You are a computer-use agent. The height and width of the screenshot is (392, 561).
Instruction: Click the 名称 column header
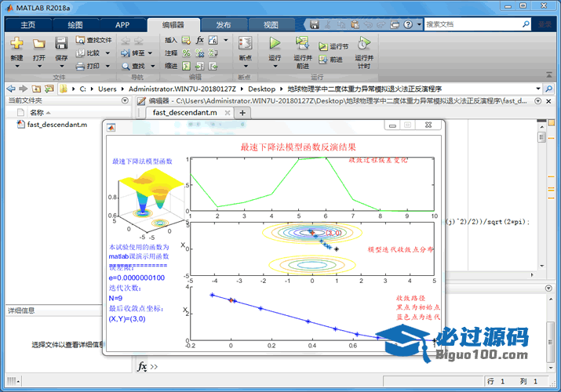tap(37, 113)
